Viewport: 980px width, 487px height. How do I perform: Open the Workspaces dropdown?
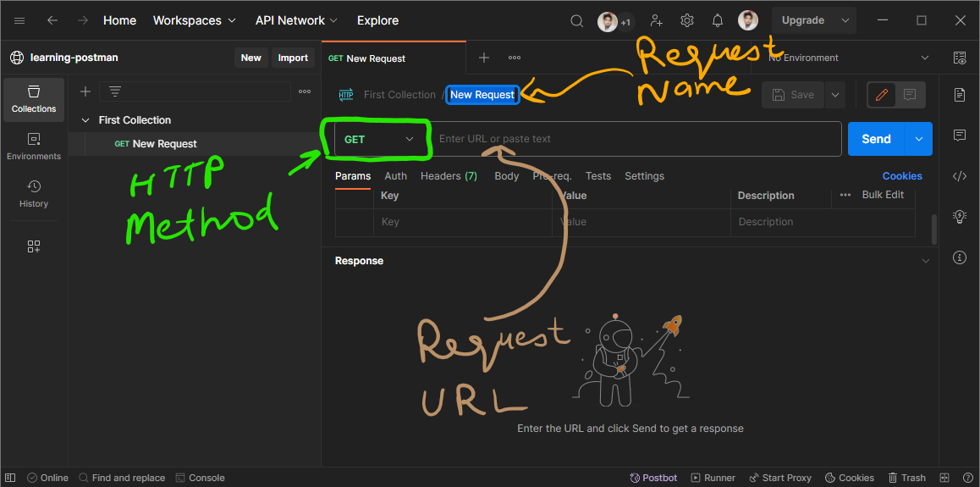pos(195,20)
